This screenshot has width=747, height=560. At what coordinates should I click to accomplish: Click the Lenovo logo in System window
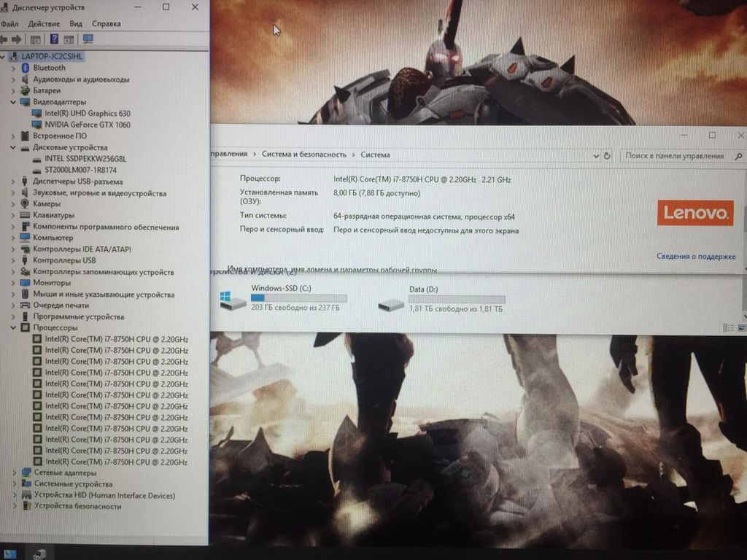(x=695, y=213)
